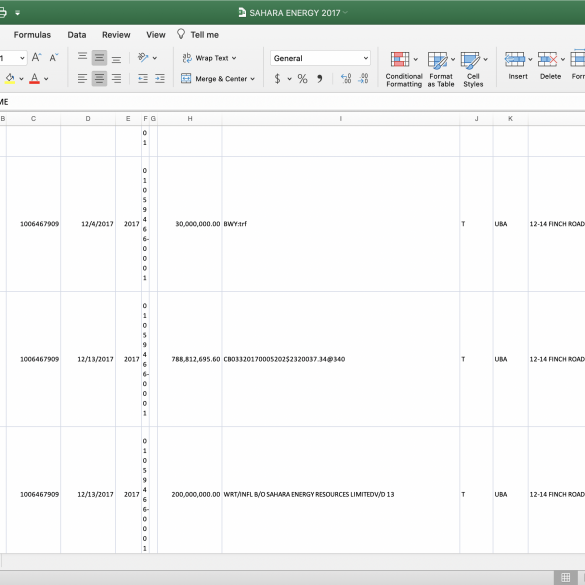585x585 pixels.
Task: Select column D header
Action: [x=88, y=119]
